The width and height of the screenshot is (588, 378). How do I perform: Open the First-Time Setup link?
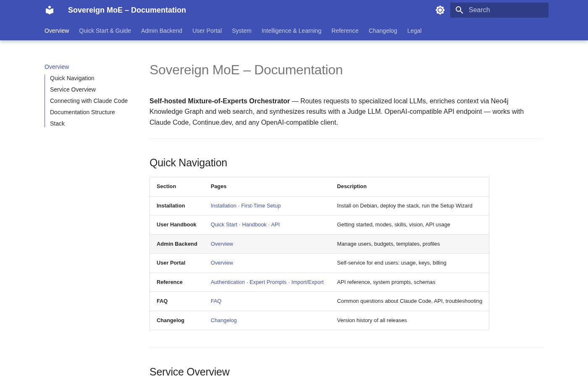click(x=261, y=206)
